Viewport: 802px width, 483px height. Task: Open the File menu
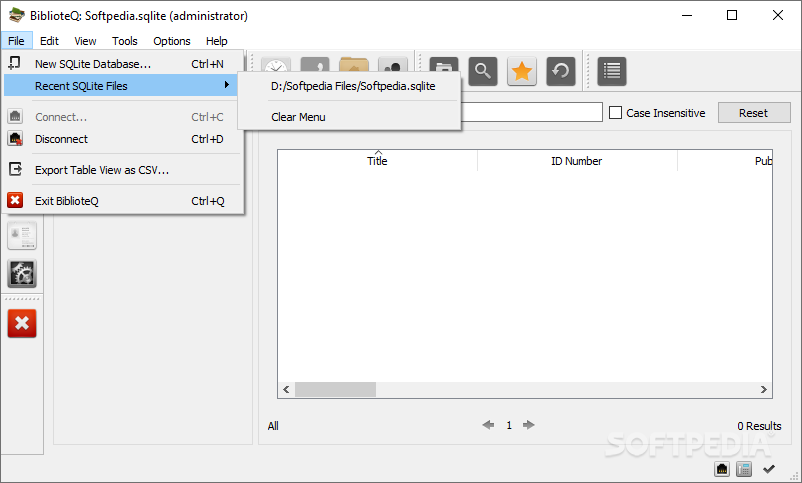coord(16,41)
